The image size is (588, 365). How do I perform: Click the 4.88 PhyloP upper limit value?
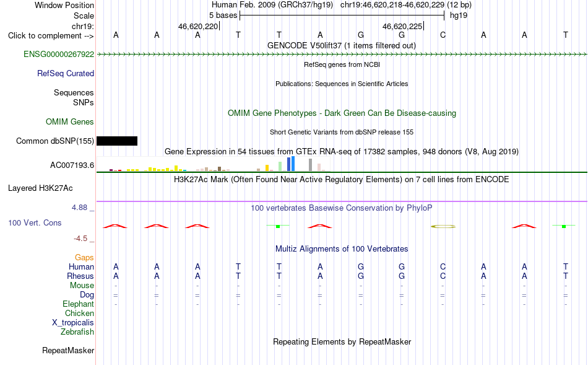point(79,207)
